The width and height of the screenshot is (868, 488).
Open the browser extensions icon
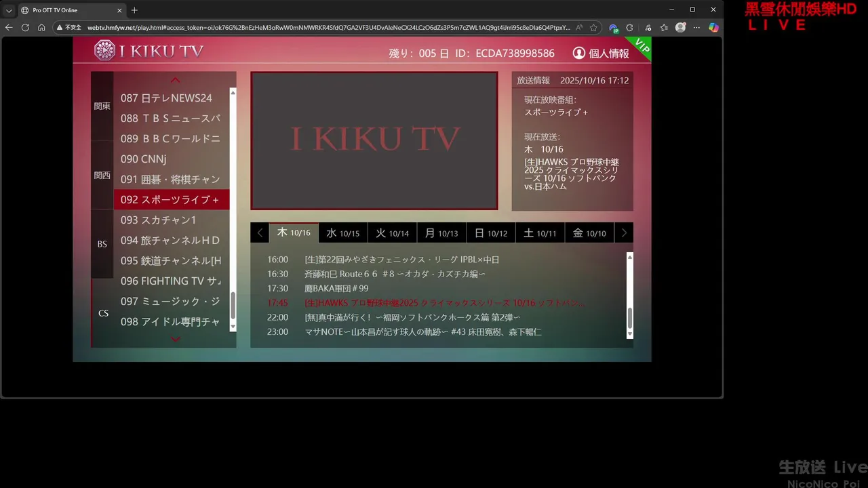629,28
